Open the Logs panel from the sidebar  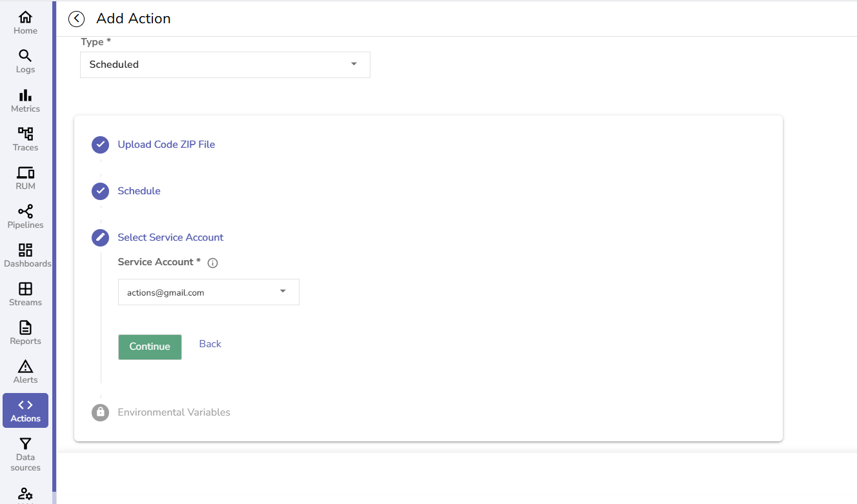(25, 61)
